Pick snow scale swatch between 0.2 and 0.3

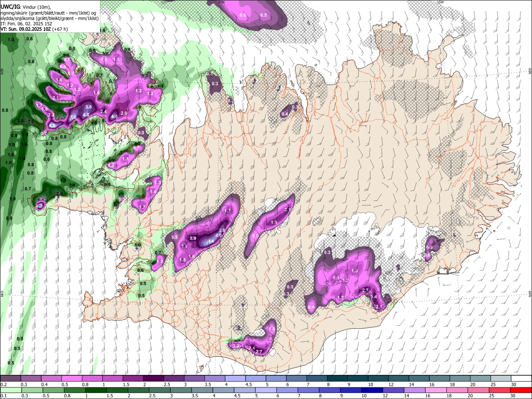coord(10,378)
